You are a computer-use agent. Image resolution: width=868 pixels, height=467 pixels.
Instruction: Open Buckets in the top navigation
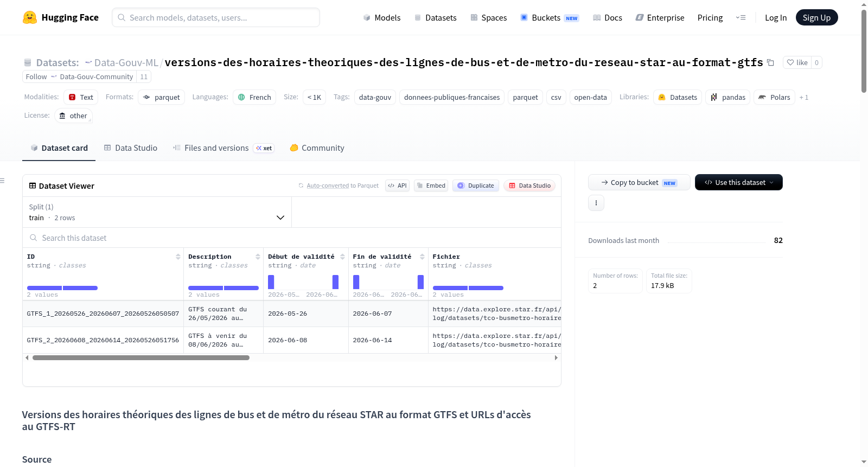(550, 17)
